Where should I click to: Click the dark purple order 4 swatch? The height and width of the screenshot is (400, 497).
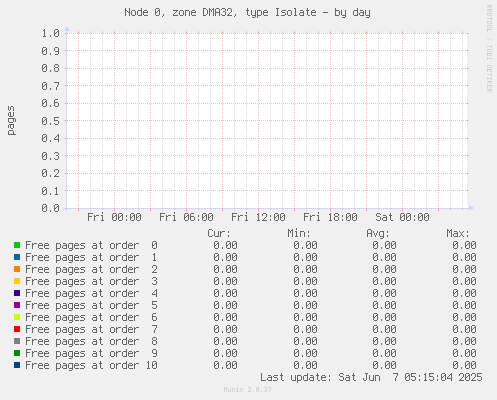17,293
